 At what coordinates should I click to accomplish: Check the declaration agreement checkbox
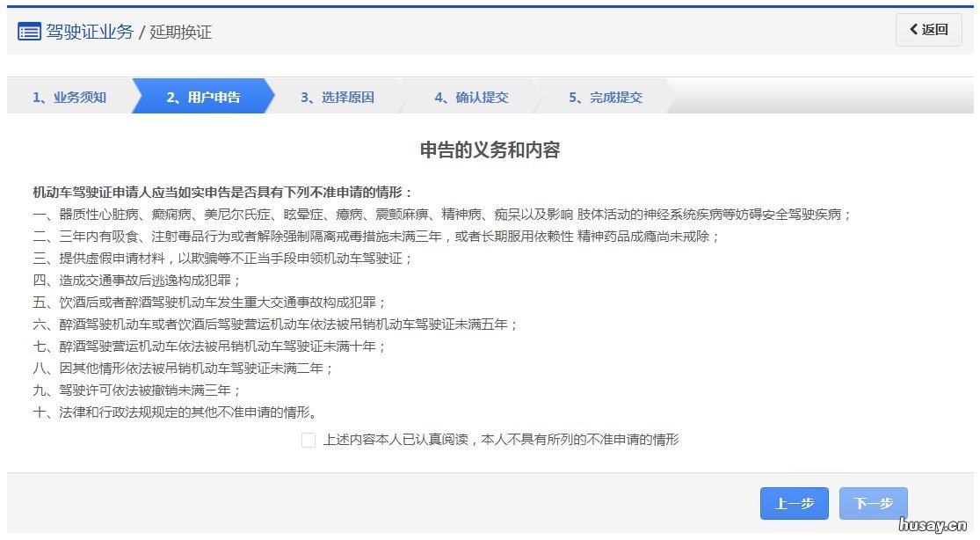(309, 441)
